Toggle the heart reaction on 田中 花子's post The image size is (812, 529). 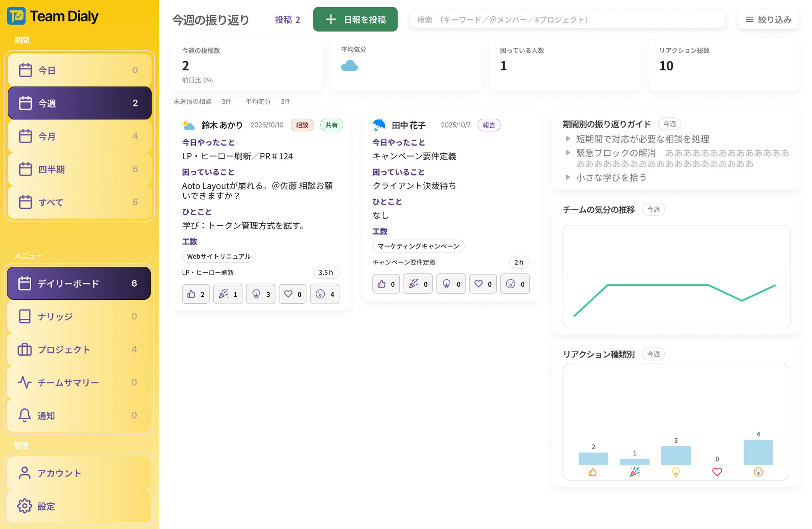coord(482,284)
